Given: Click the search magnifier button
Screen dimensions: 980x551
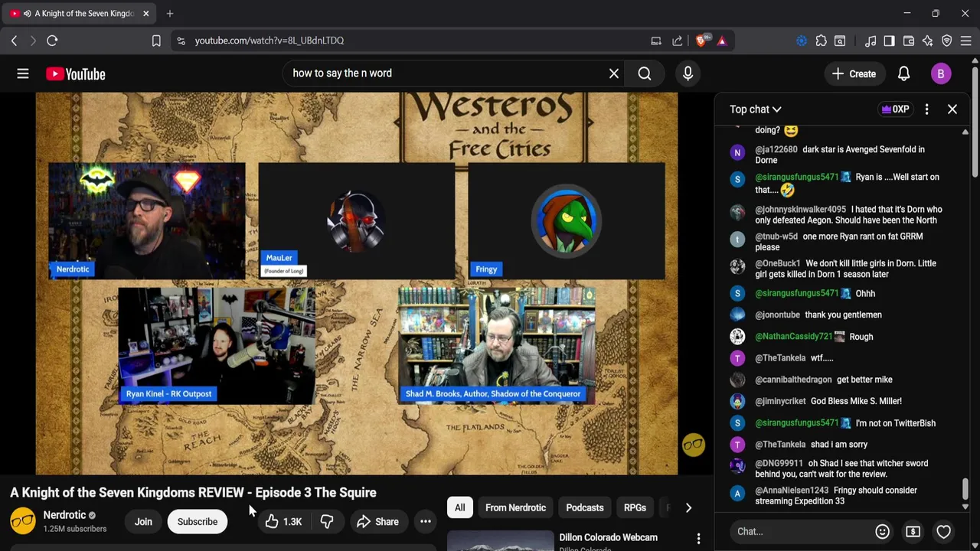Looking at the screenshot, I should pos(645,73).
